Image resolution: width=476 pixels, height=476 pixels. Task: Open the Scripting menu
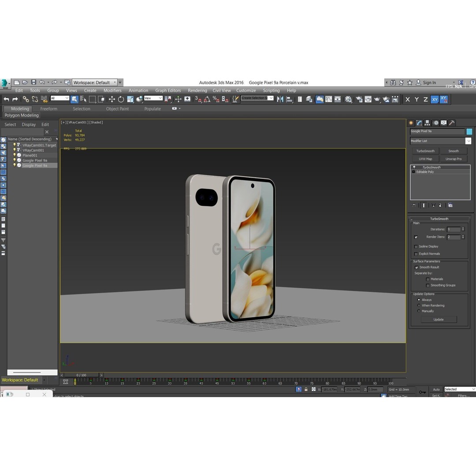click(271, 90)
